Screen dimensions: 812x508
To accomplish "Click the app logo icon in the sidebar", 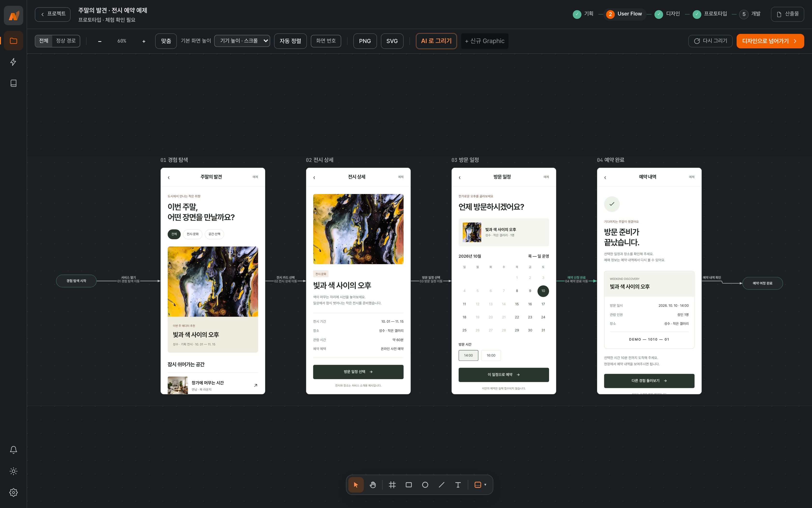I will (x=14, y=15).
